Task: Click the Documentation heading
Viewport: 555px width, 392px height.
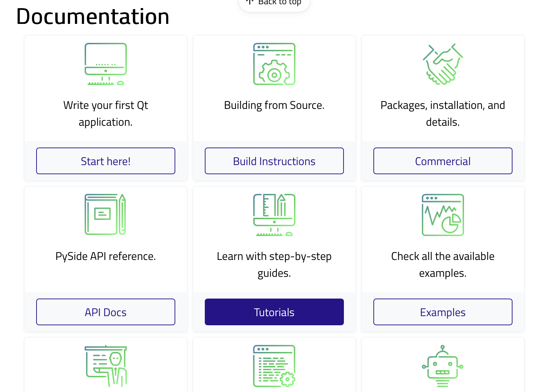Action: [93, 17]
